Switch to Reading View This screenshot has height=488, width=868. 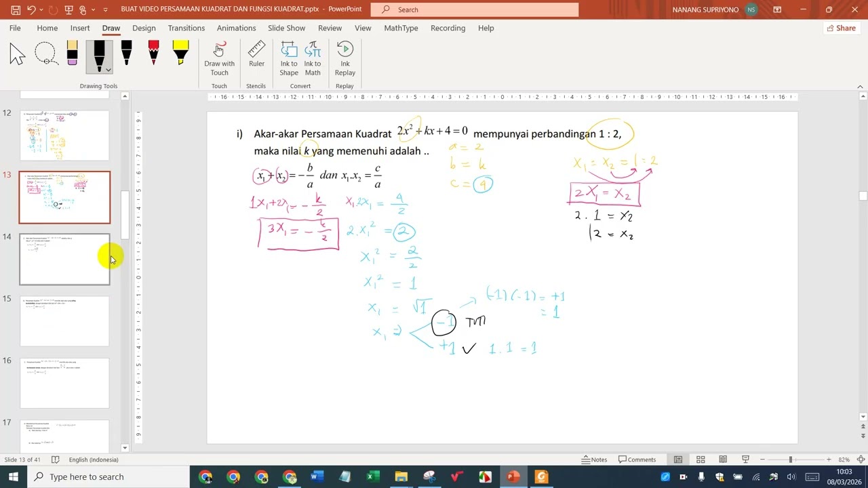click(723, 460)
